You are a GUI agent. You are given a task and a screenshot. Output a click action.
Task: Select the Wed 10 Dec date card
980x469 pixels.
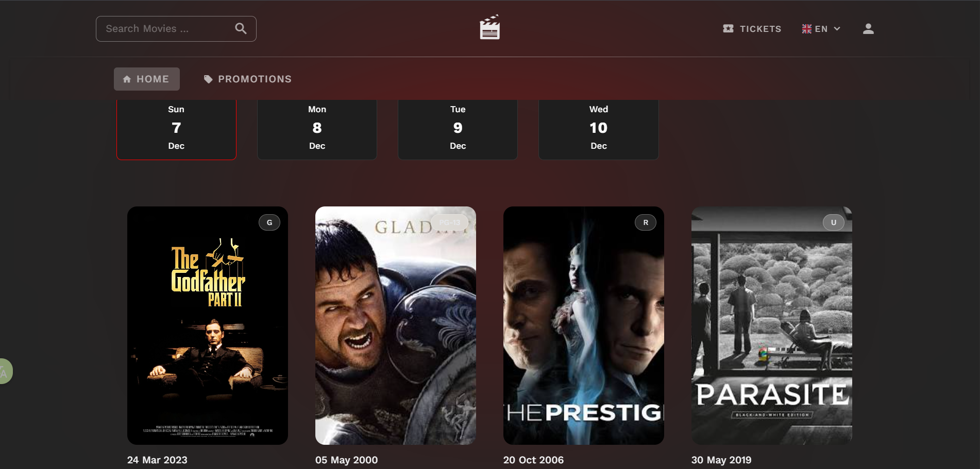pos(598,128)
